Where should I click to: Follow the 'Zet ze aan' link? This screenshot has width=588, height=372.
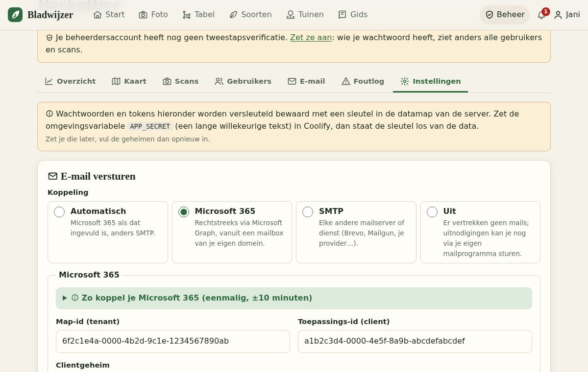311,38
